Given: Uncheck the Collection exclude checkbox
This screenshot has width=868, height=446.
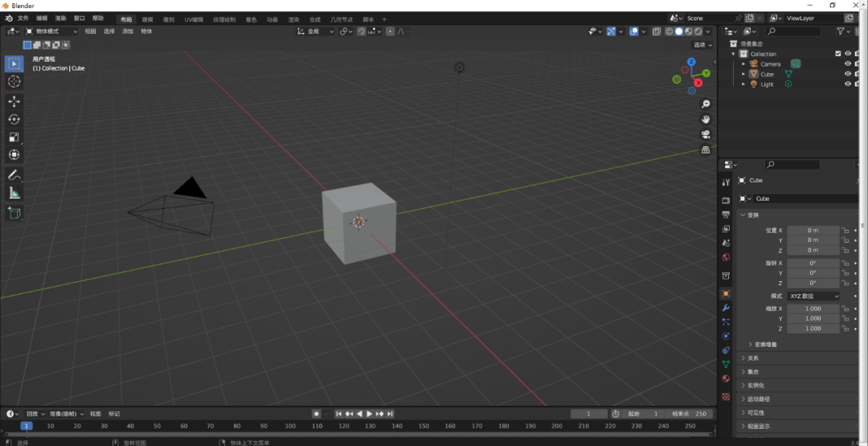Looking at the screenshot, I should pyautogui.click(x=838, y=54).
